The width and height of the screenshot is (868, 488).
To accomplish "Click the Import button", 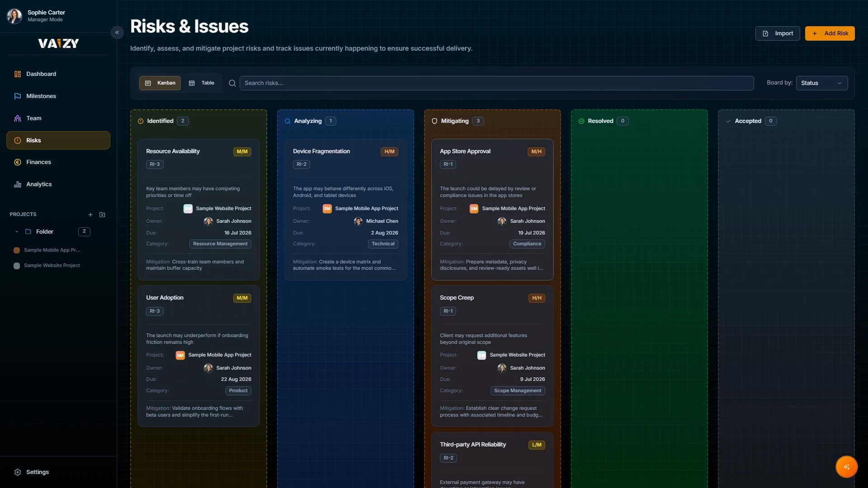I will click(x=778, y=33).
